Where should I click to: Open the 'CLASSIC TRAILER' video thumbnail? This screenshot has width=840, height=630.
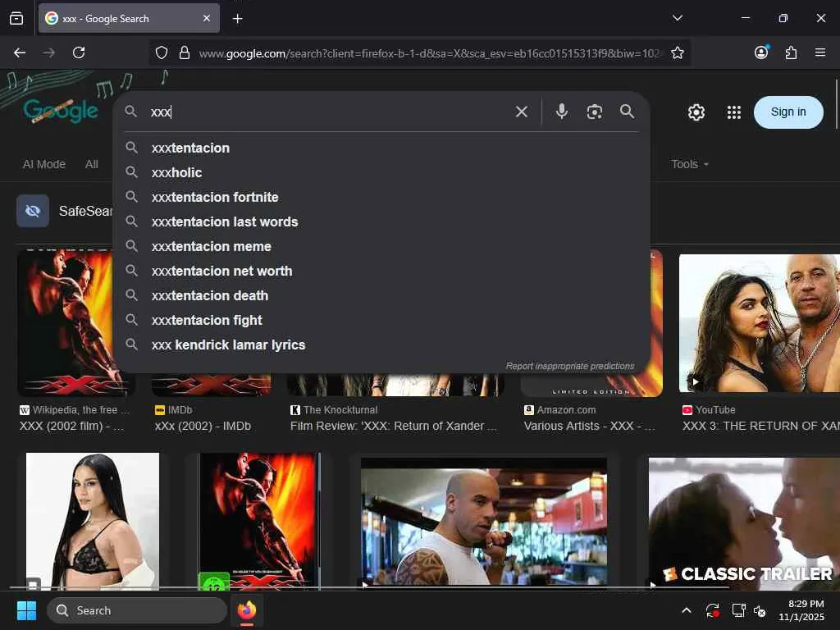[744, 523]
